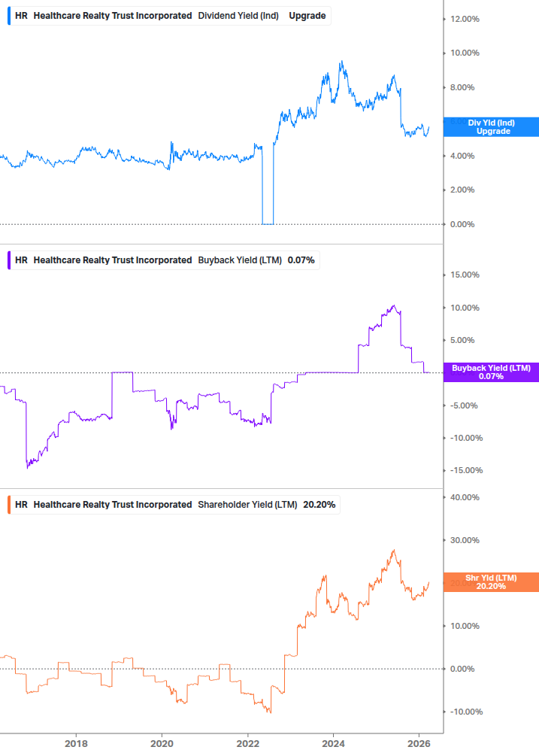Viewport: 539px width, 756px height.
Task: Select the HR ticker in the buyback yield legend
Action: click(x=20, y=260)
